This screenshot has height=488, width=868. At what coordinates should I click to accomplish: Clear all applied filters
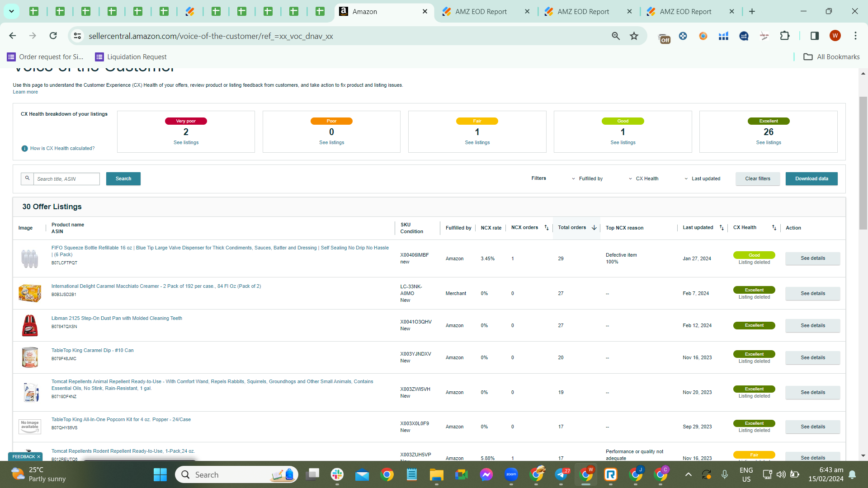click(x=758, y=179)
